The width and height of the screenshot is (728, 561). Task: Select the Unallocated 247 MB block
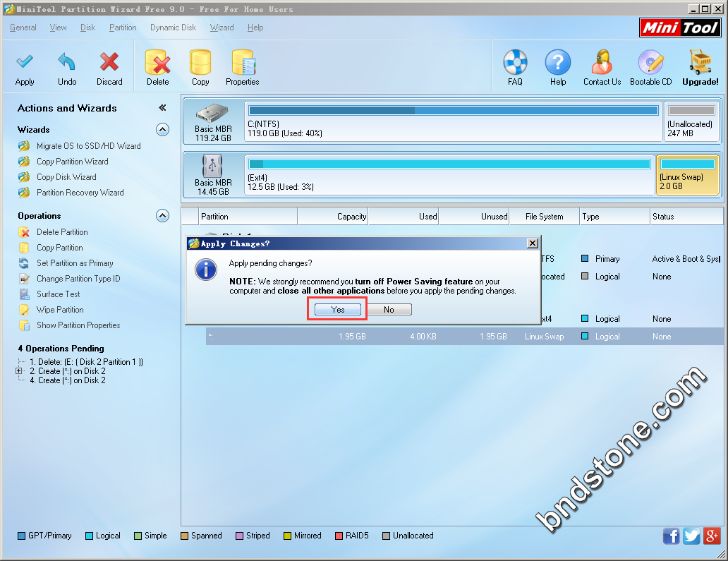pos(692,121)
